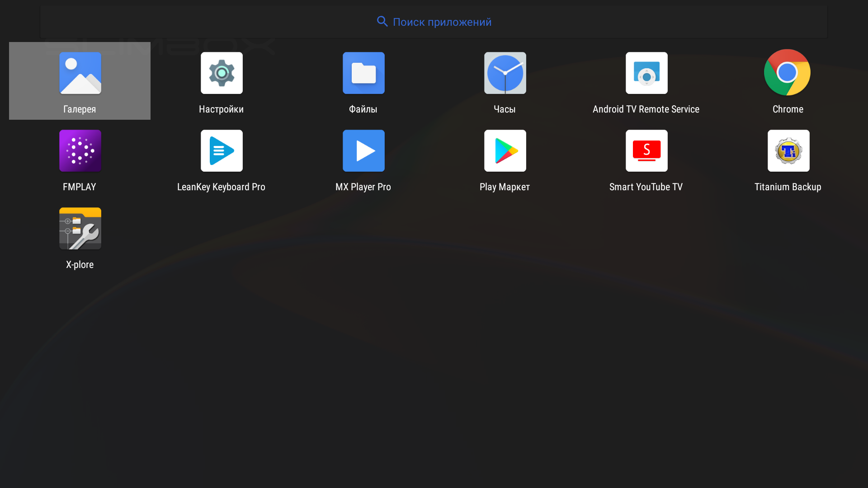
Task: Open the Часы clock app
Action: tap(505, 73)
